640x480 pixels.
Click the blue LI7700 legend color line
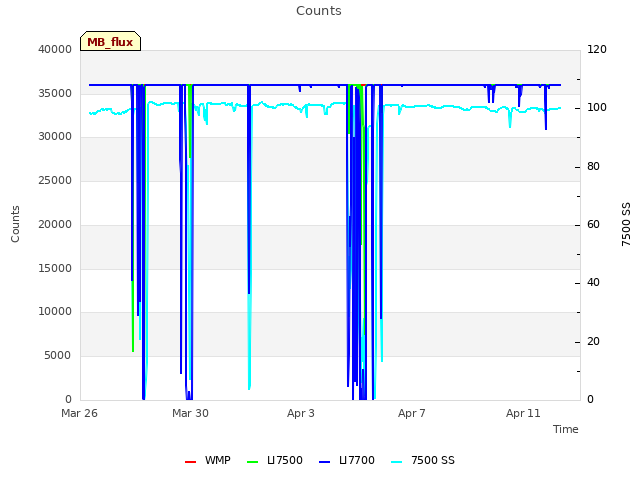[x=324, y=462]
